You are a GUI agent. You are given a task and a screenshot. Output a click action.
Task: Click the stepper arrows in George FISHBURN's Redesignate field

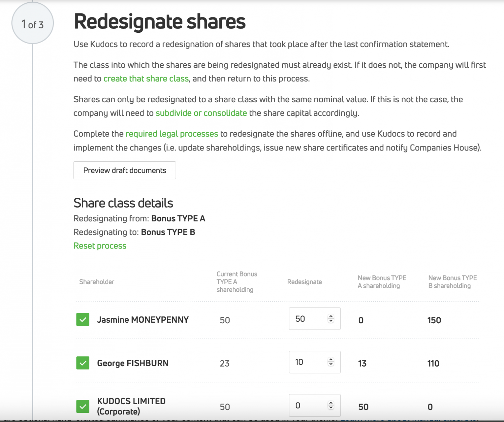[x=331, y=362]
